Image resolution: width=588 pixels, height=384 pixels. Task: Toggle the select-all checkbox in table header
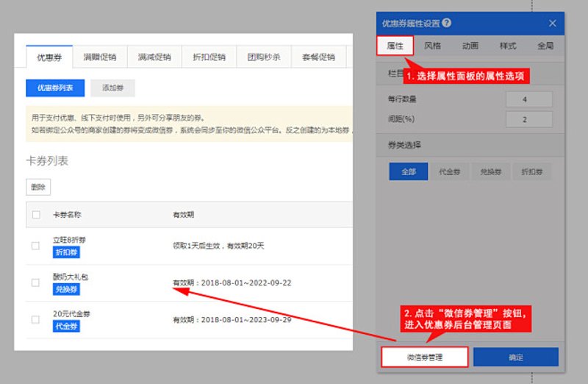point(36,215)
